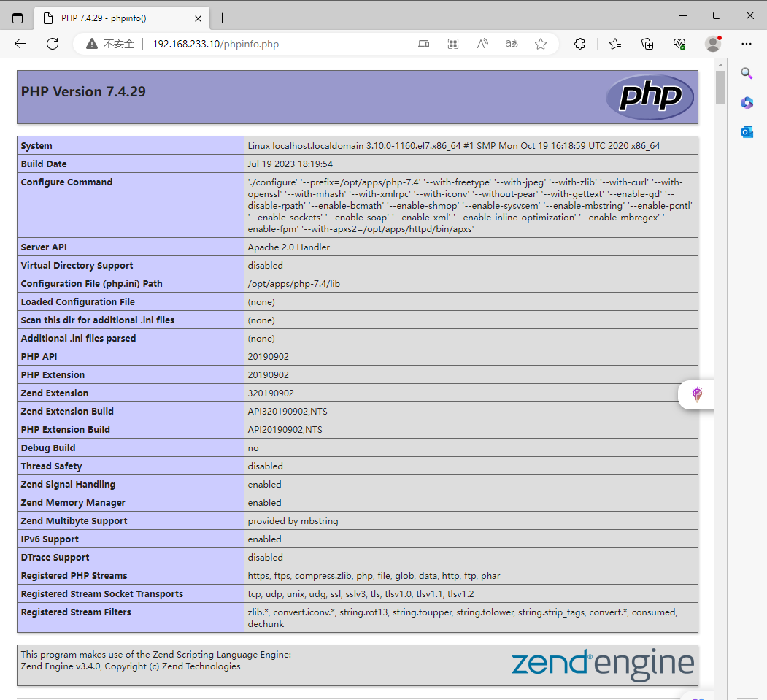Select the provided by mbstring value
Image resolution: width=767 pixels, height=700 pixels.
293,521
